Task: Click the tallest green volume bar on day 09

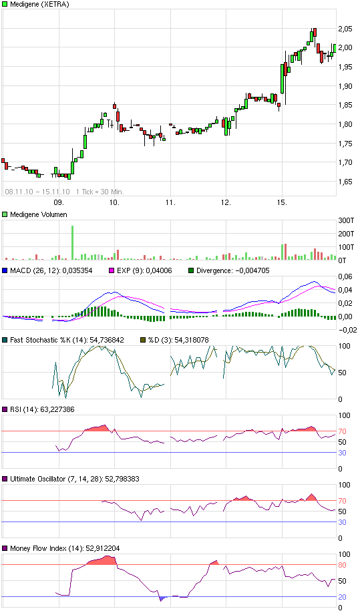Action: point(72,243)
